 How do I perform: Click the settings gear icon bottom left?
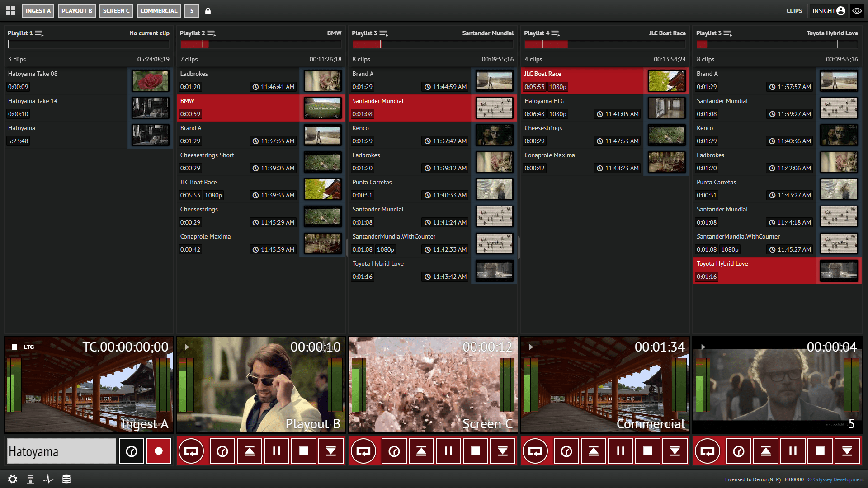(12, 479)
